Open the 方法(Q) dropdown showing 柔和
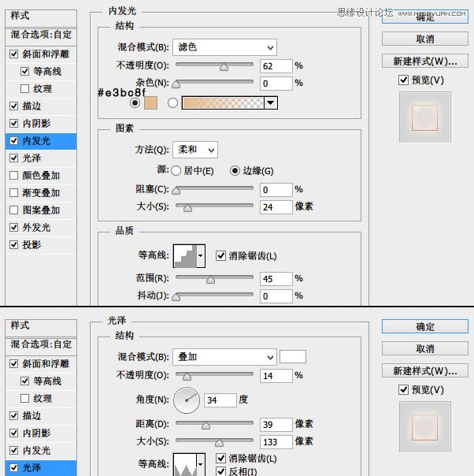 coord(195,150)
